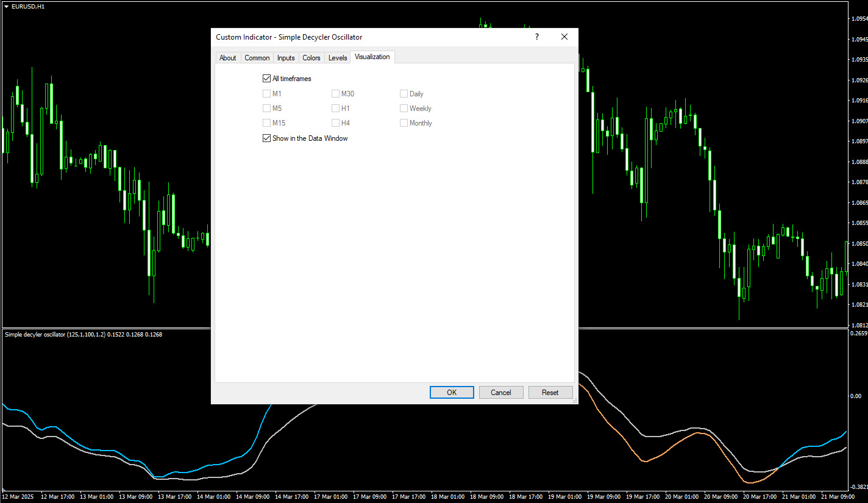Open the Common tab
Viewport: 868px width, 503px height.
click(257, 58)
